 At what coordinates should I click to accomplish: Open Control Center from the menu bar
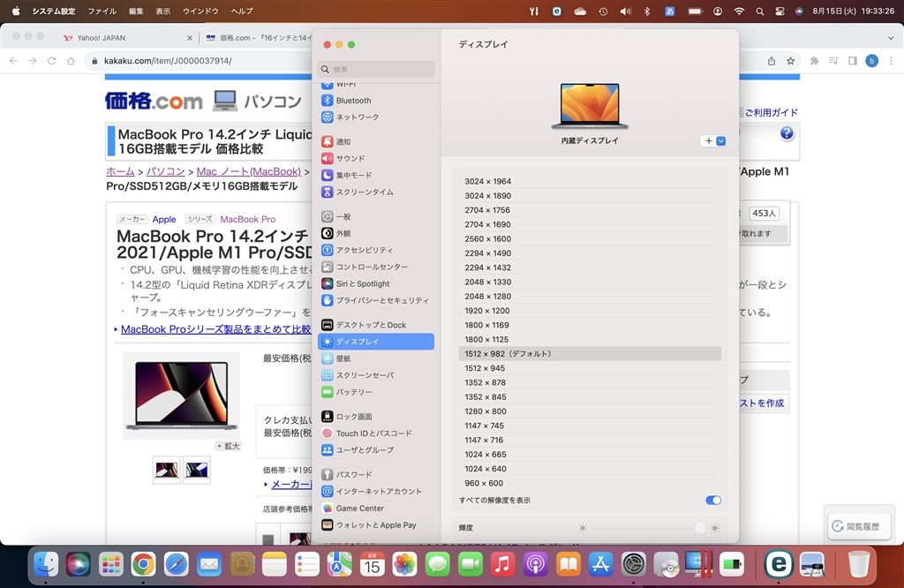(780, 11)
